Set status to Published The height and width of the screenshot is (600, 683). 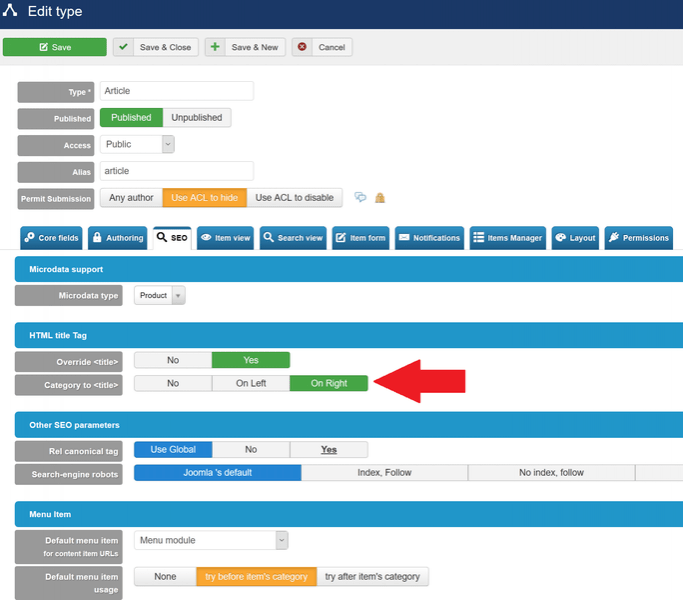[131, 118]
